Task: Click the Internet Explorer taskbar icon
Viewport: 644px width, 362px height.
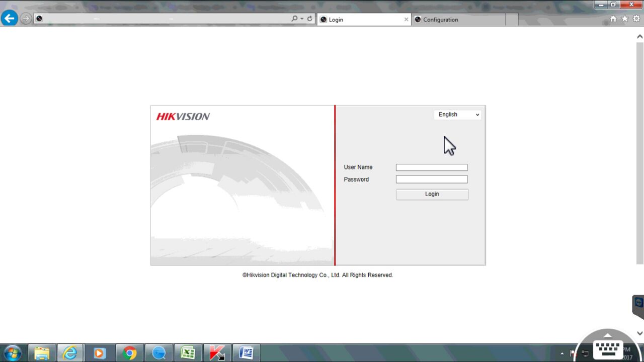Action: (70, 353)
